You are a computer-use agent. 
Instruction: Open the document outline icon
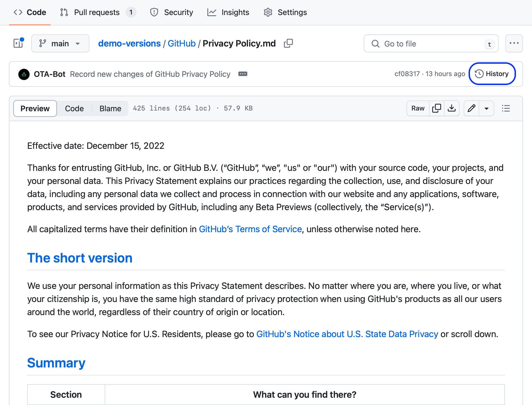(506, 108)
